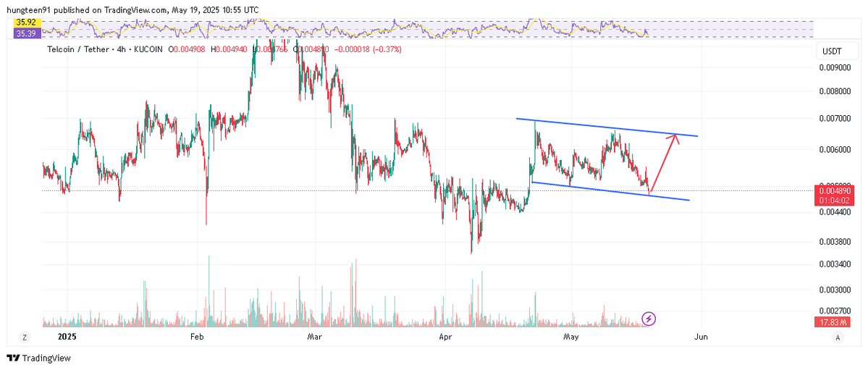Click the high price H0.004940
The width and height of the screenshot is (868, 370).
tap(229, 49)
